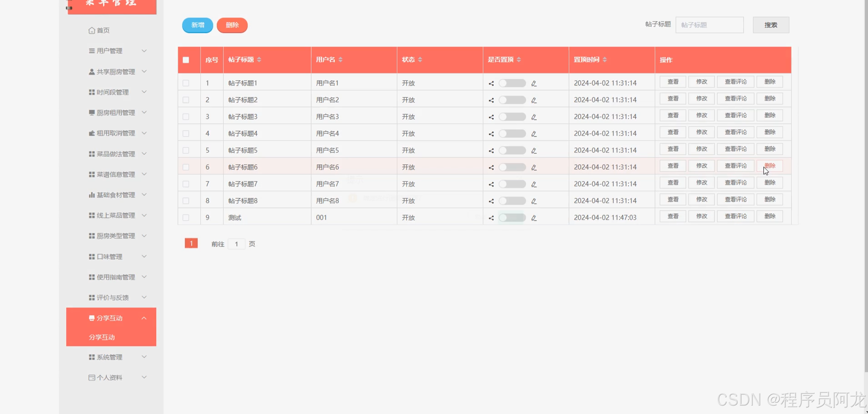Expand the 菜谱信息管理 menu chevron

pyautogui.click(x=144, y=174)
